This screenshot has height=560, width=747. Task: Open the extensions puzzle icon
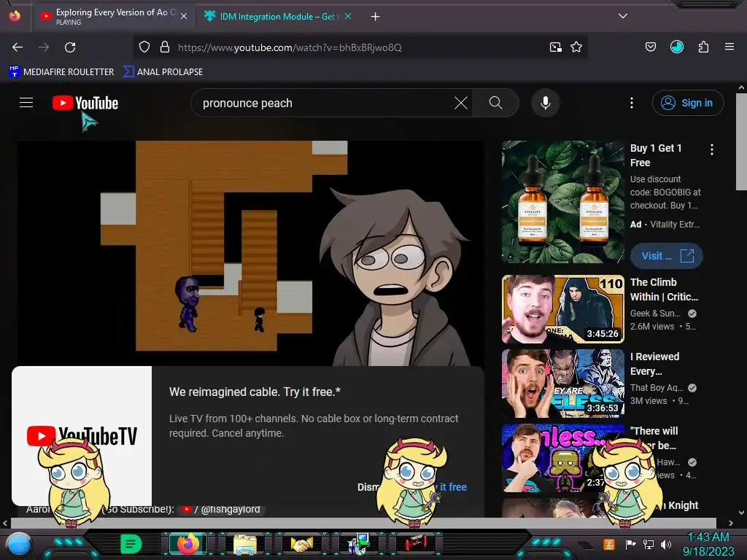click(703, 47)
